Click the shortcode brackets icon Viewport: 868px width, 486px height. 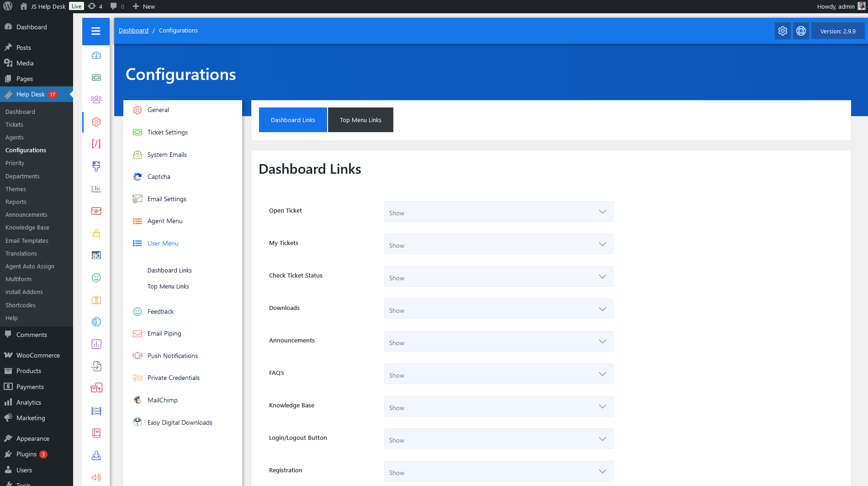coord(96,144)
